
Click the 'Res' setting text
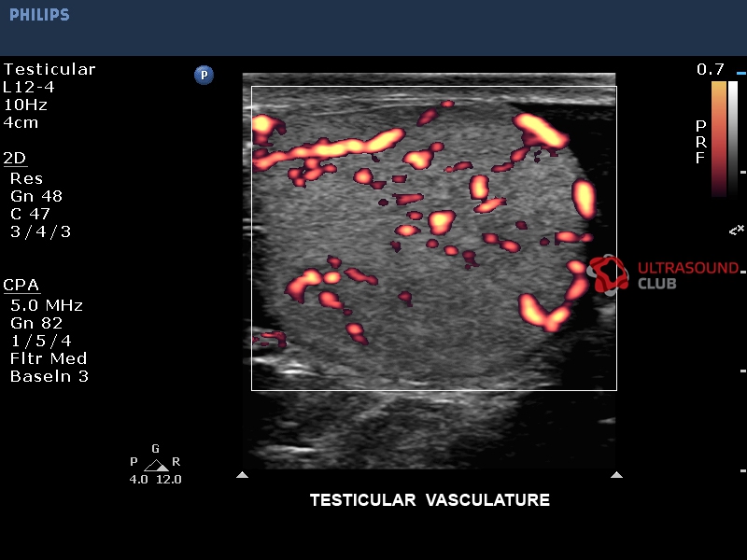click(27, 178)
